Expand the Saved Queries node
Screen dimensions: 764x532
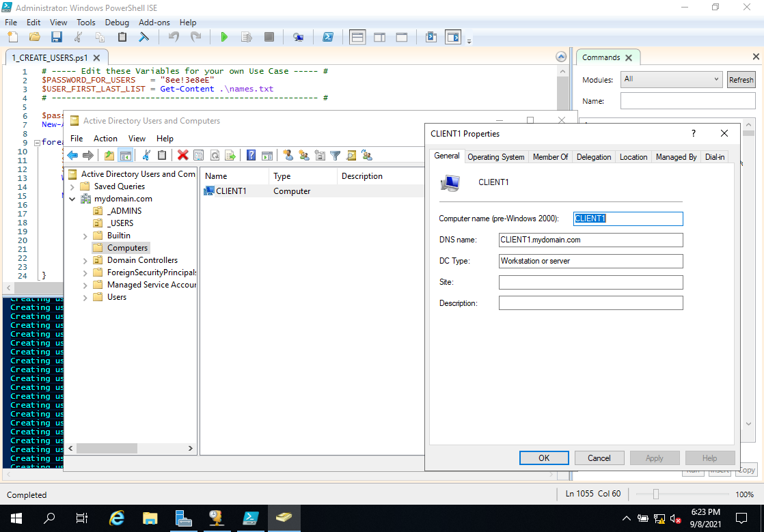[72, 186]
